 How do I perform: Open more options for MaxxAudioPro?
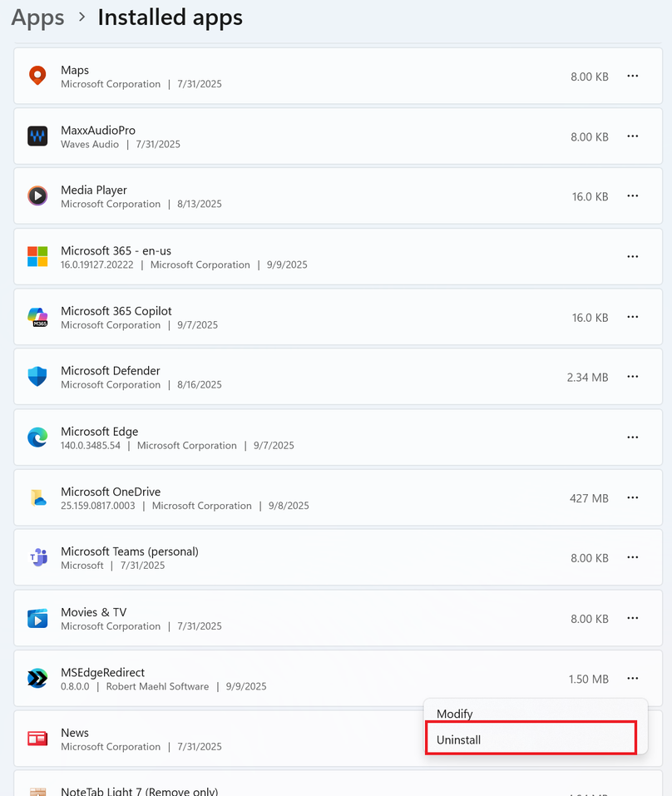(x=632, y=136)
